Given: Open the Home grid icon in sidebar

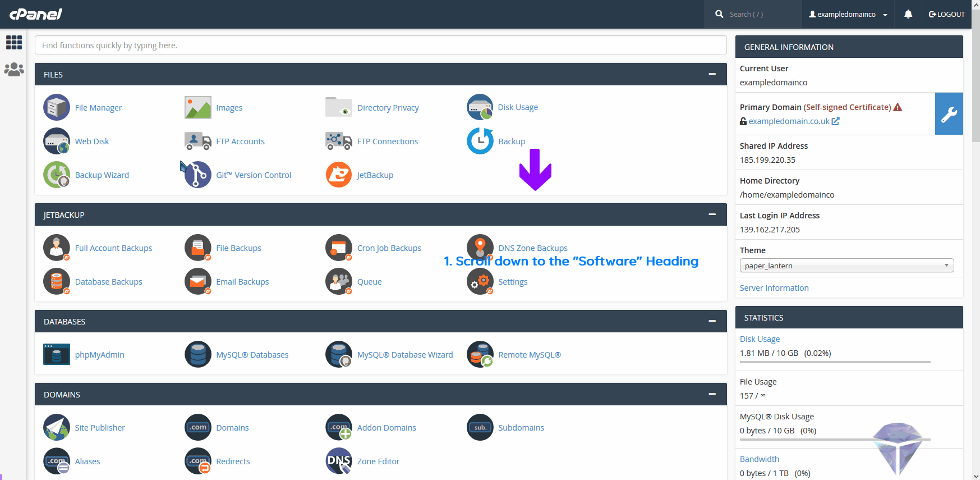Looking at the screenshot, I should [x=13, y=42].
